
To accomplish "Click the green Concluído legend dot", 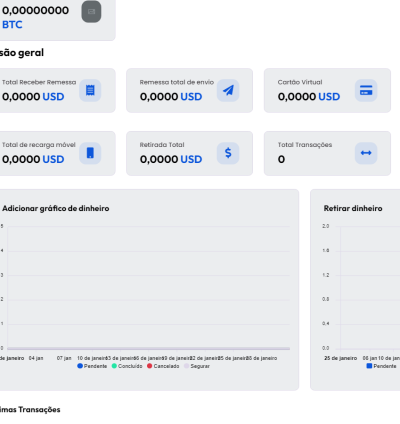I will click(114, 366).
